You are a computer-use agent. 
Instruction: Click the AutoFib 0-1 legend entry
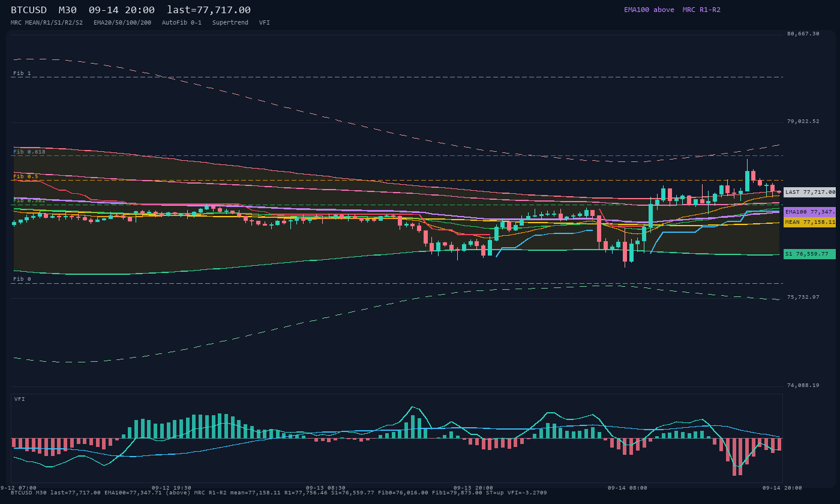[x=182, y=23]
